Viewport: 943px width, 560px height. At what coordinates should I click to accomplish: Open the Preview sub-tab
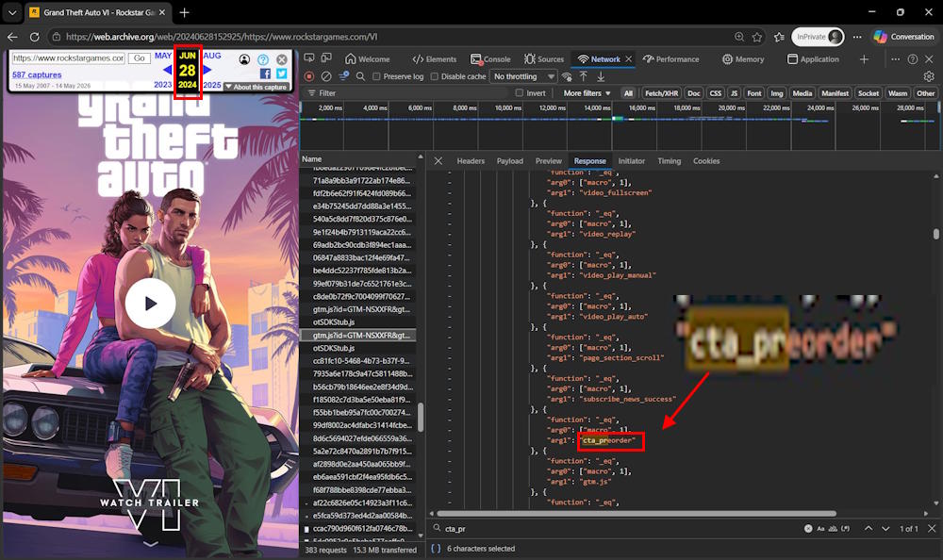(548, 160)
